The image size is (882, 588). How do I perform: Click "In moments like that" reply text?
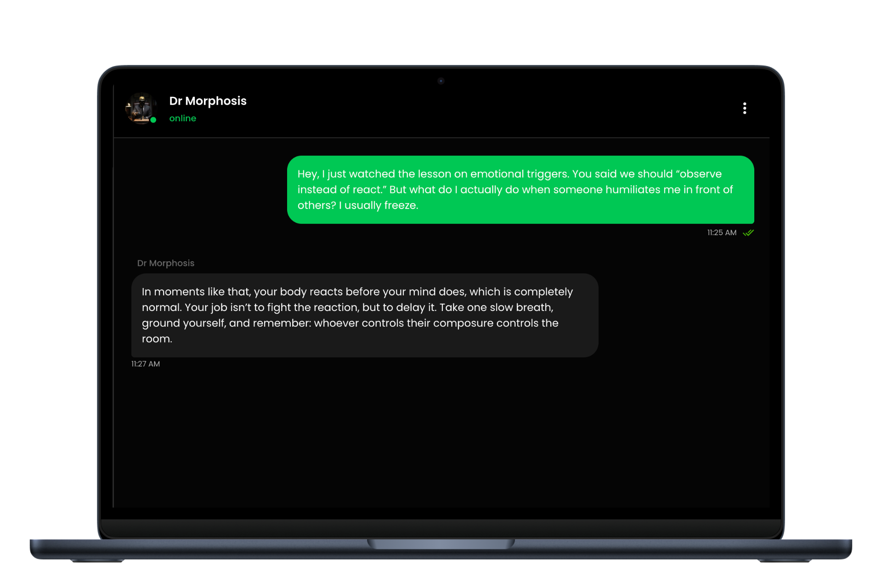(195, 292)
